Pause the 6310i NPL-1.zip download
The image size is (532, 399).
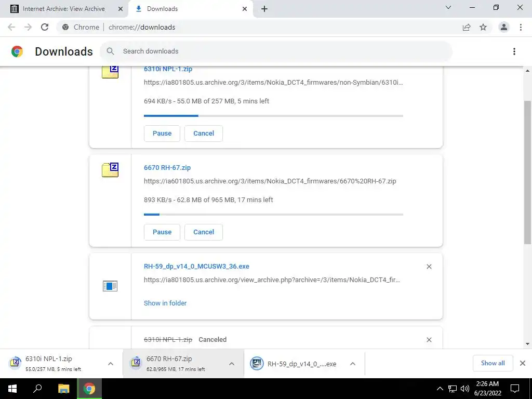(162, 134)
